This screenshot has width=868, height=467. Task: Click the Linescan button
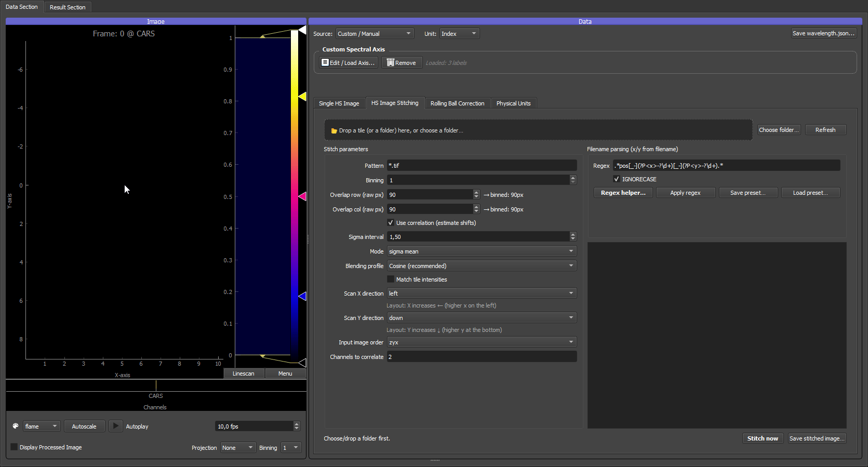(244, 373)
